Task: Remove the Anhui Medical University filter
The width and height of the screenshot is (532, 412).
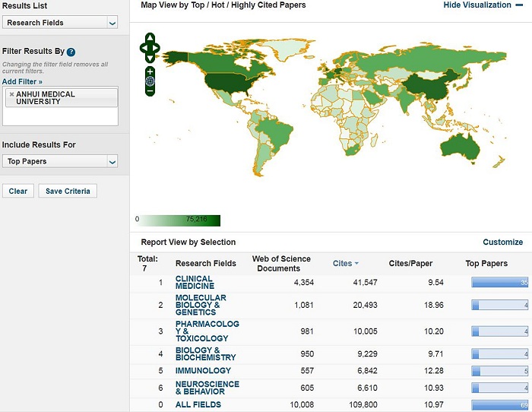Action: pyautogui.click(x=11, y=94)
